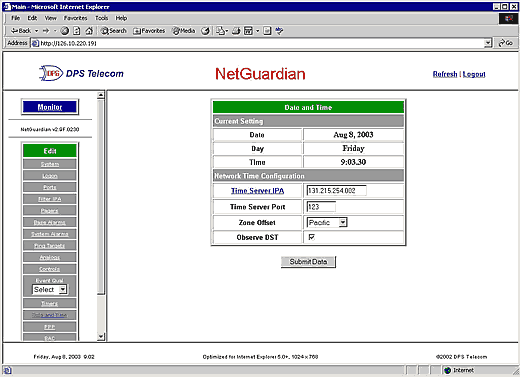Screen dimensions: 520x377
Task: Expand the Address bar dropdown
Action: tap(488, 43)
